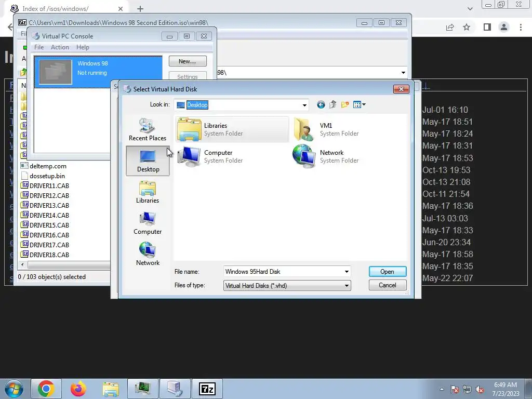Select Libraries in places sidebar
The height and width of the screenshot is (399, 532).
click(148, 192)
